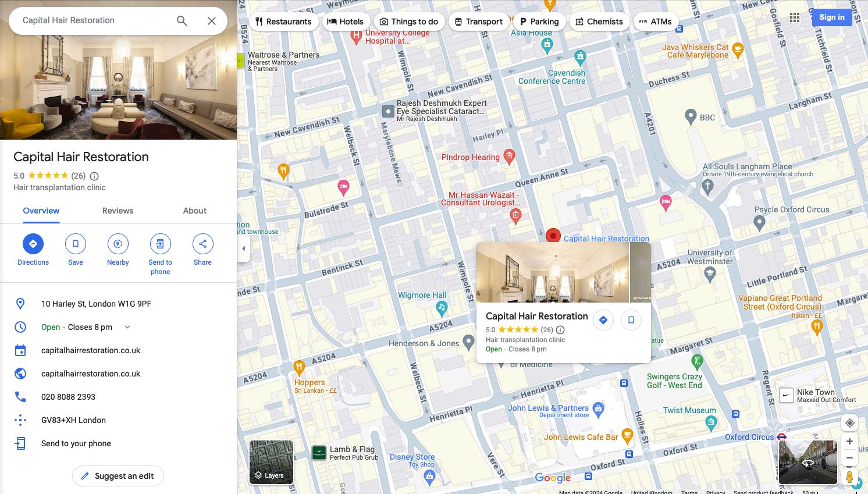The image size is (868, 494).
Task: Zoom in with the plus button
Action: 850,442
